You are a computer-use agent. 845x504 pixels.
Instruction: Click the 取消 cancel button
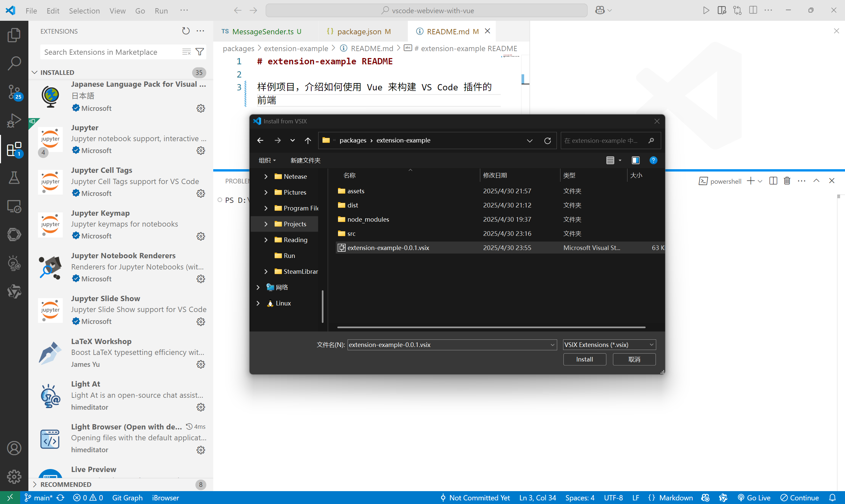coord(634,359)
